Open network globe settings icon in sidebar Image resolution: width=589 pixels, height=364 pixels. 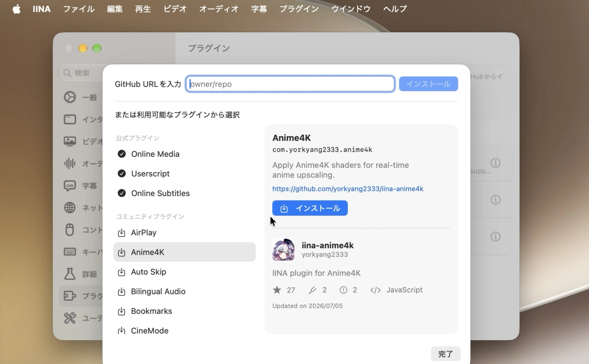[x=70, y=208]
